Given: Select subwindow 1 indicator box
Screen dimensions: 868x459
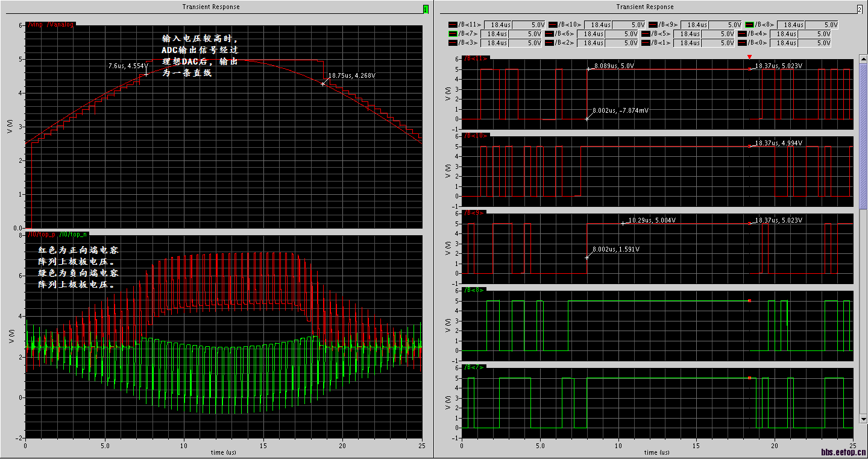Looking at the screenshot, I should pos(426,8).
